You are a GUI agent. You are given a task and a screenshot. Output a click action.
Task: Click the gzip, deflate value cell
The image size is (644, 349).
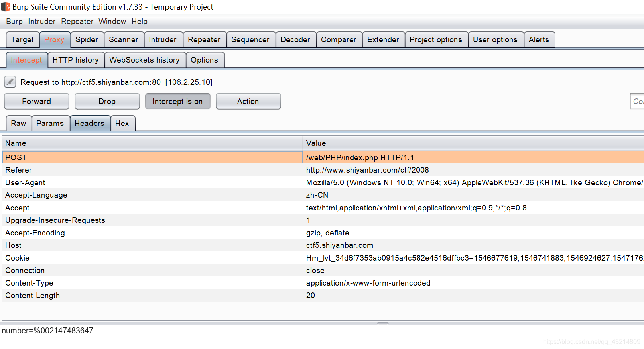(474, 233)
